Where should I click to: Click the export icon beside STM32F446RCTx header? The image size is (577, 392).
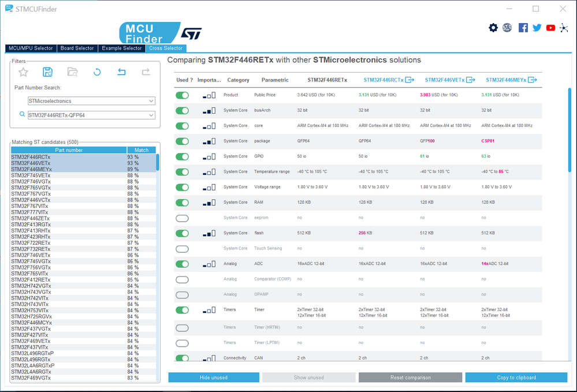[410, 80]
